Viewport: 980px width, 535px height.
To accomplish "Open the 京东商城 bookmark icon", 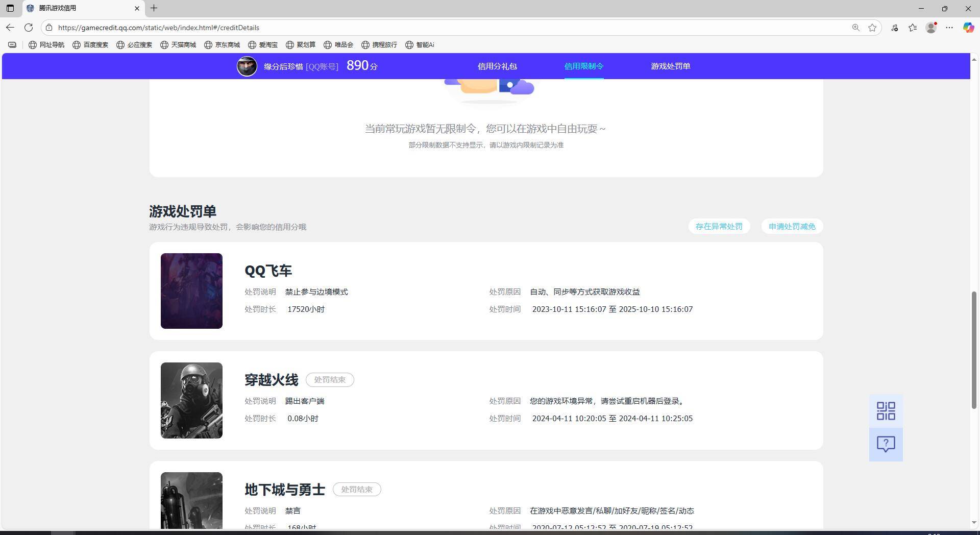I will pos(208,44).
